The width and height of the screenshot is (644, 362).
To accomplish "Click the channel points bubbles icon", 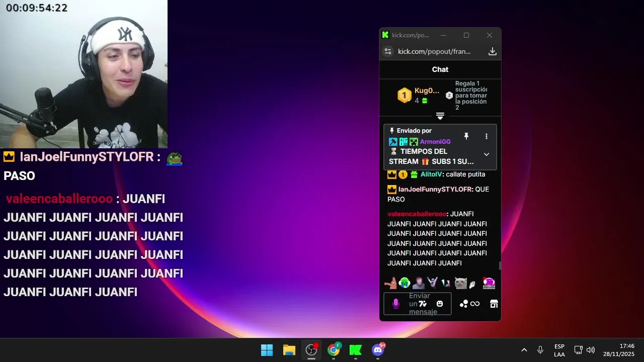I will click(464, 304).
